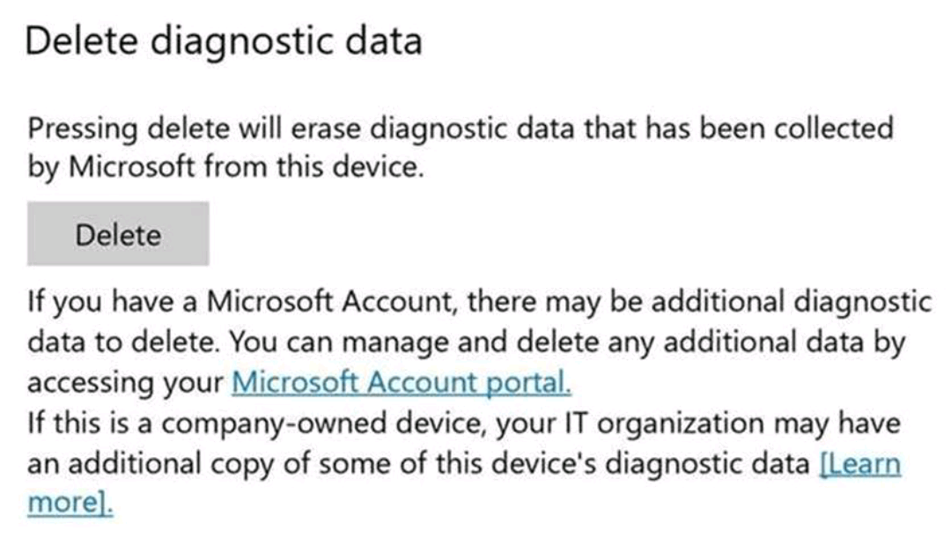Viewport: 951px width, 560px height.
Task: Click the "[Learn" link text
Action: pos(859,463)
